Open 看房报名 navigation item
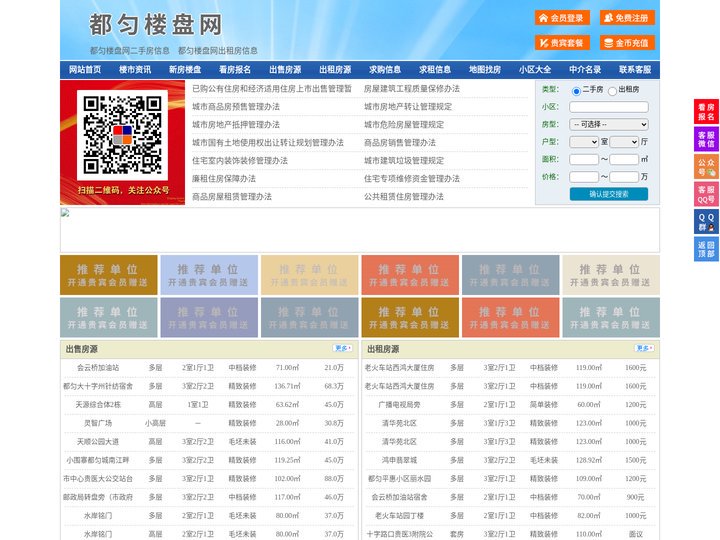The width and height of the screenshot is (720, 540). (235, 70)
